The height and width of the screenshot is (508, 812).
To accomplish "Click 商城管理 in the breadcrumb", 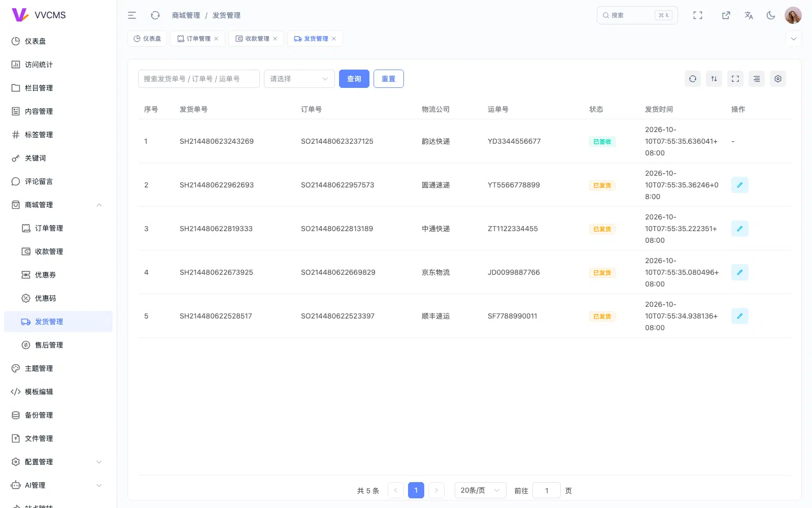I will pos(186,15).
